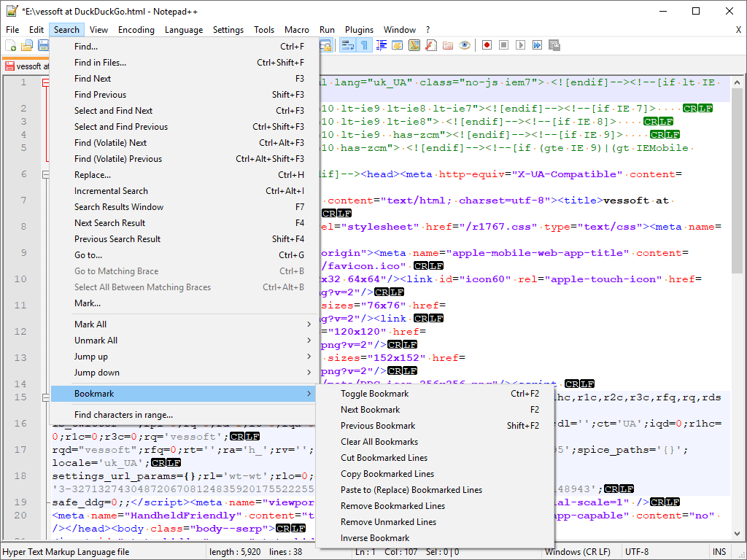Click the User-defined language dialog icon
This screenshot has height=560, width=747.
tap(398, 46)
